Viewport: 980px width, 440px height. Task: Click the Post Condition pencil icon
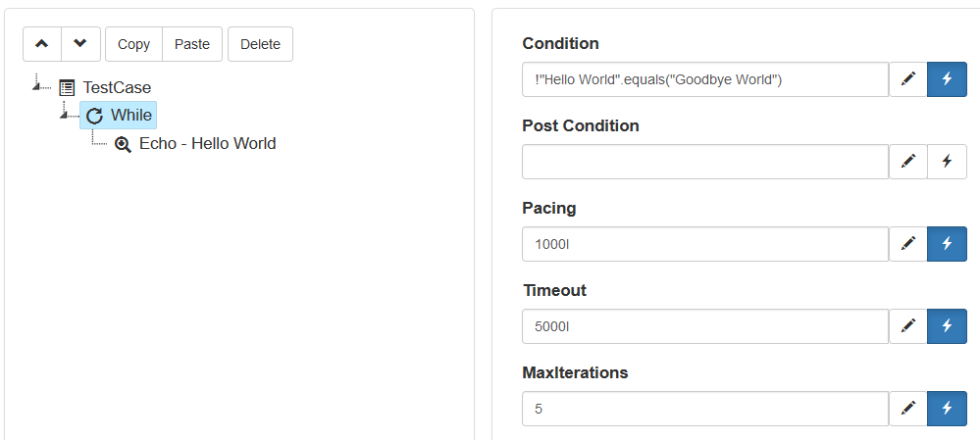click(x=908, y=162)
